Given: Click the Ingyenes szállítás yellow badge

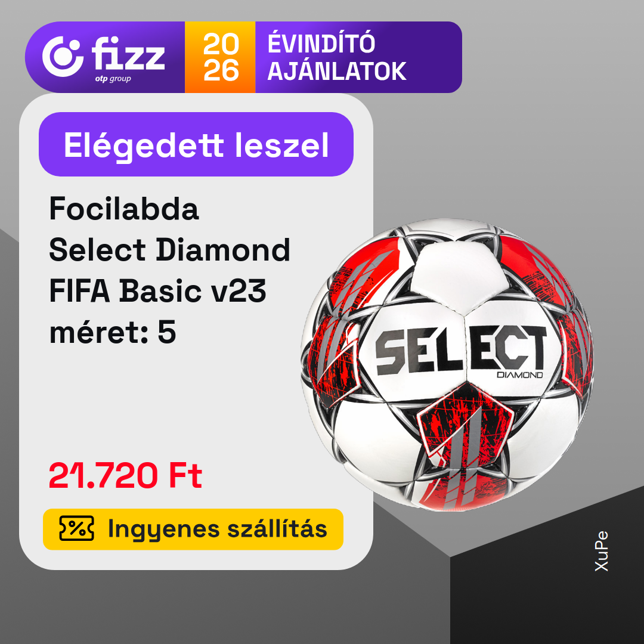Looking at the screenshot, I should point(193,529).
